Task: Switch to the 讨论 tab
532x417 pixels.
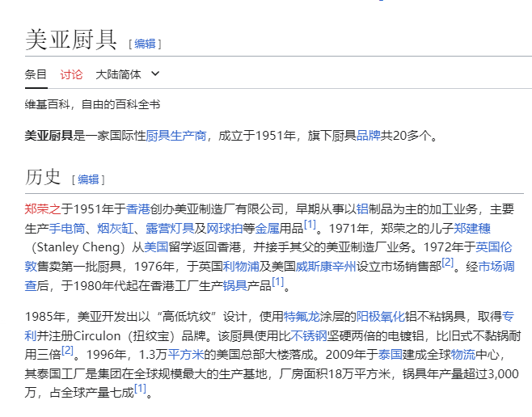Action: tap(71, 74)
